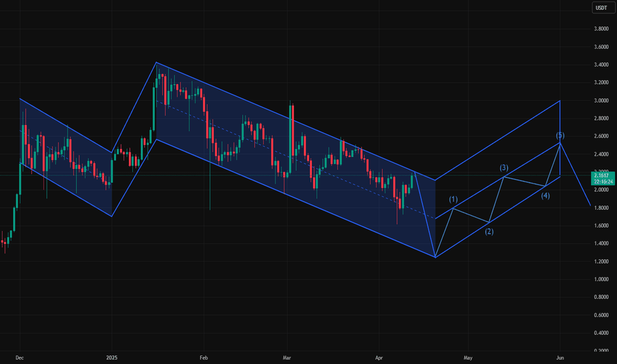This screenshot has height=364, width=617.
Task: Click the 2.4000 price axis label
Action: 601,154
